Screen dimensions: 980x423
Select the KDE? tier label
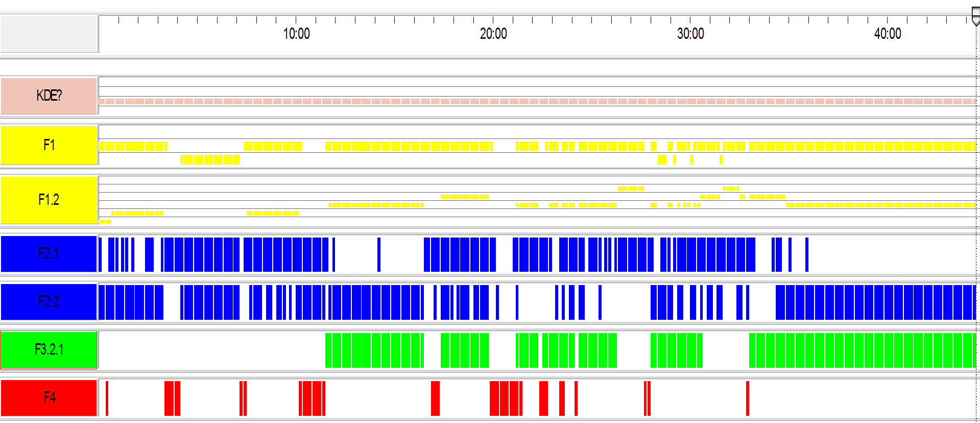point(49,96)
